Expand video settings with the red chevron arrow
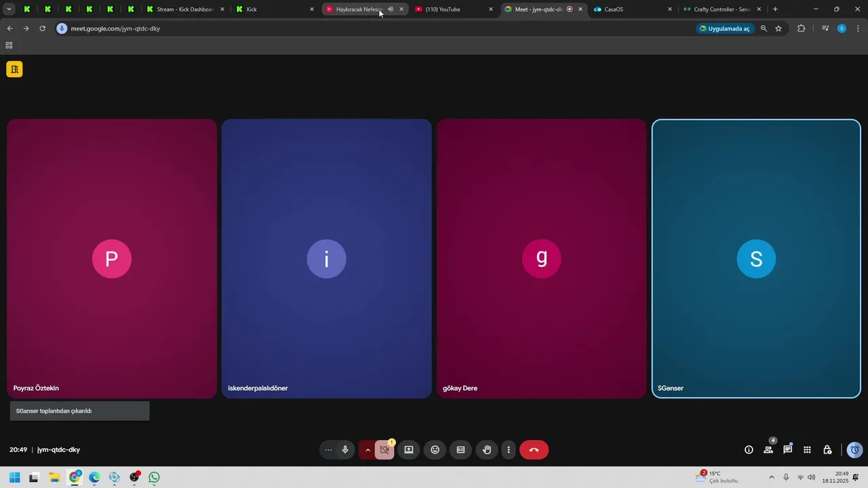 click(368, 450)
